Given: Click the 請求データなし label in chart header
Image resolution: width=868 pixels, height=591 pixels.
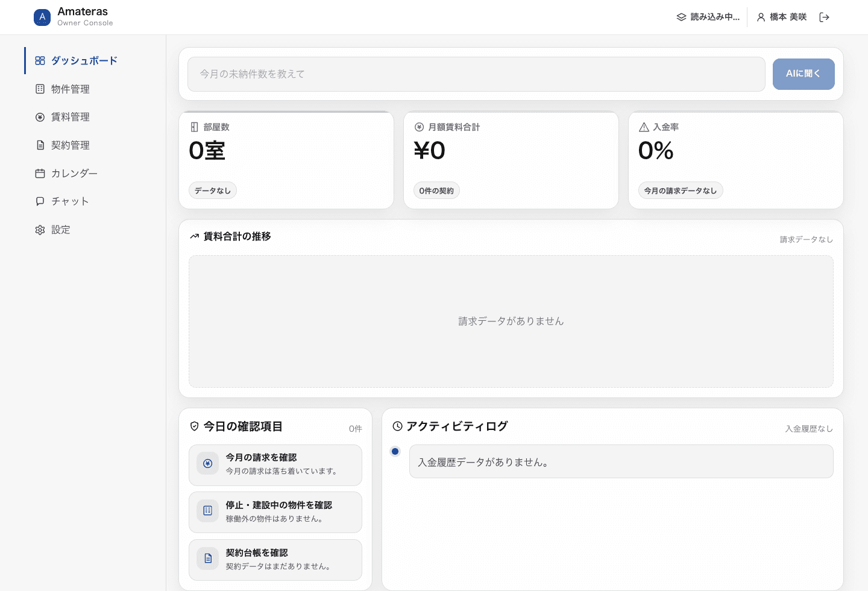Looking at the screenshot, I should click(x=807, y=239).
